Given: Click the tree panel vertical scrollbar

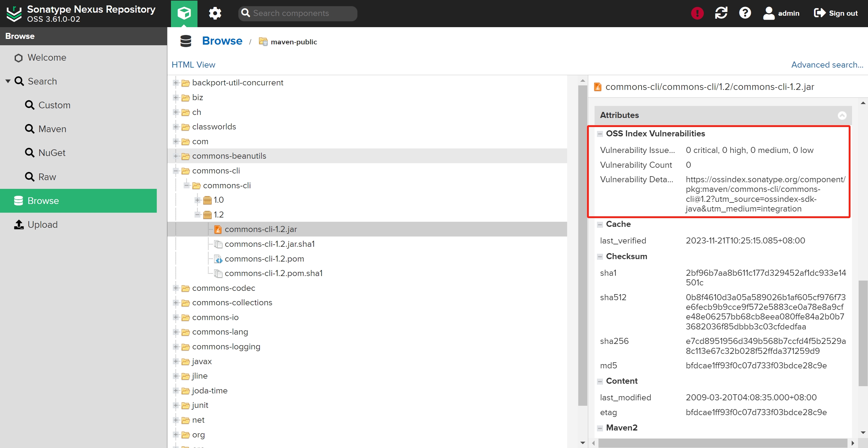Looking at the screenshot, I should coord(582,236).
